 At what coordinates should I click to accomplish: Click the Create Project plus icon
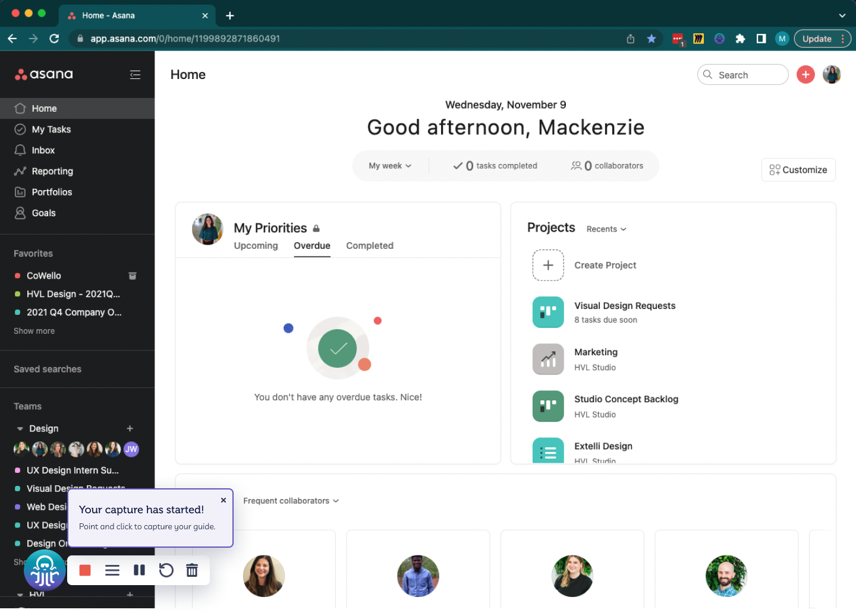point(548,265)
